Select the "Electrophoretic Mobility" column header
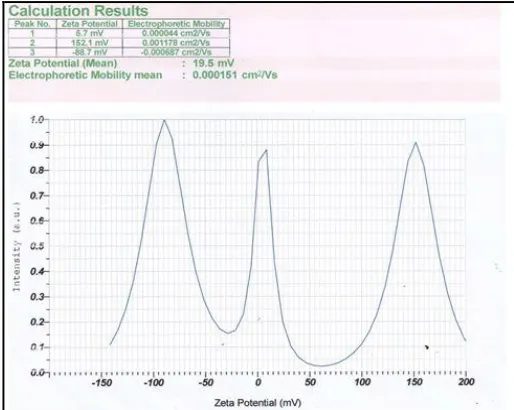Viewport: 514px width, 410px height. (x=176, y=24)
